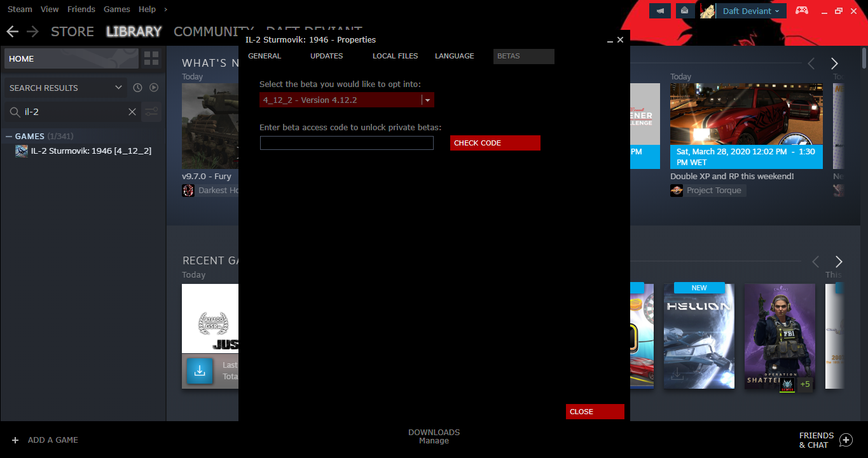Open the Games menu
The width and height of the screenshot is (868, 458).
[117, 10]
